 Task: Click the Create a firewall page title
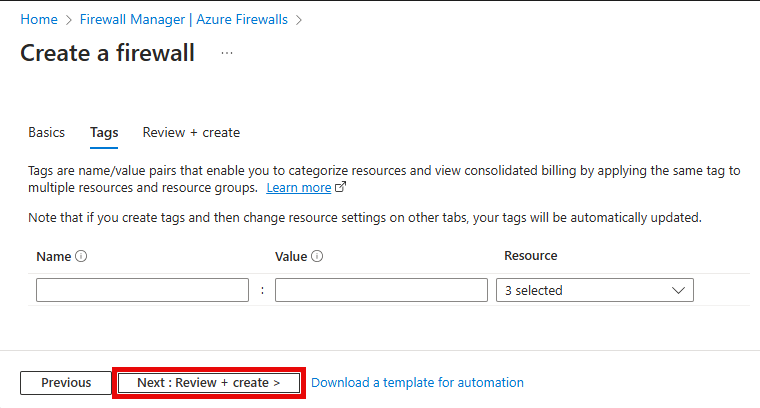107,53
